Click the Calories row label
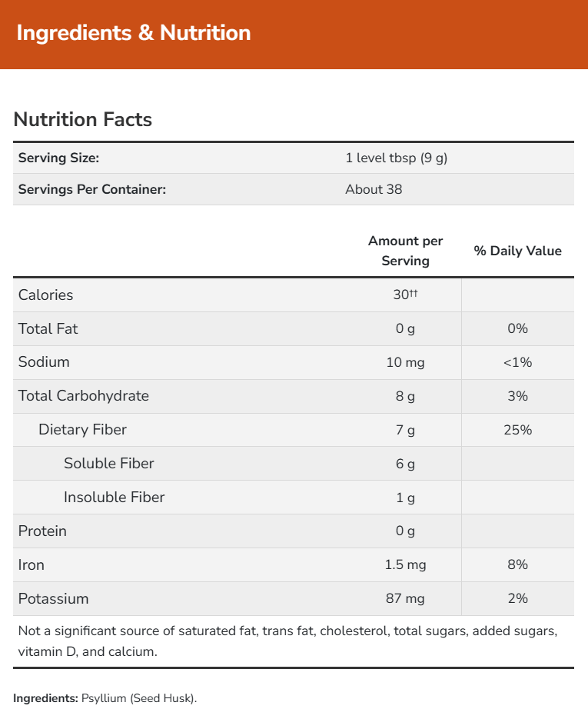 (46, 295)
